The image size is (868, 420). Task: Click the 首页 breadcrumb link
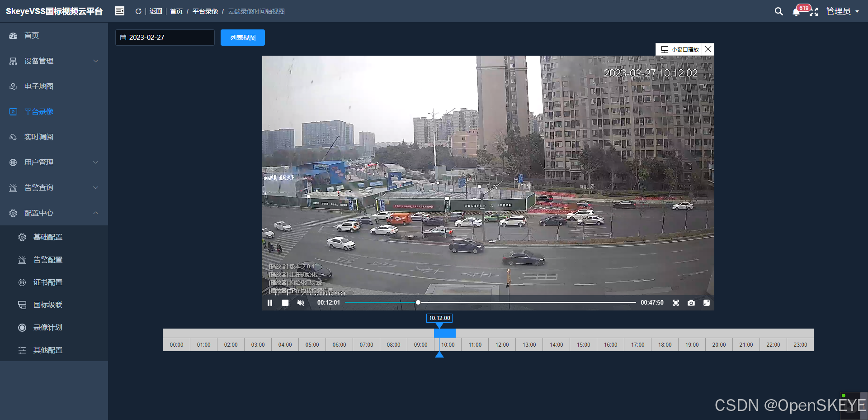(176, 11)
